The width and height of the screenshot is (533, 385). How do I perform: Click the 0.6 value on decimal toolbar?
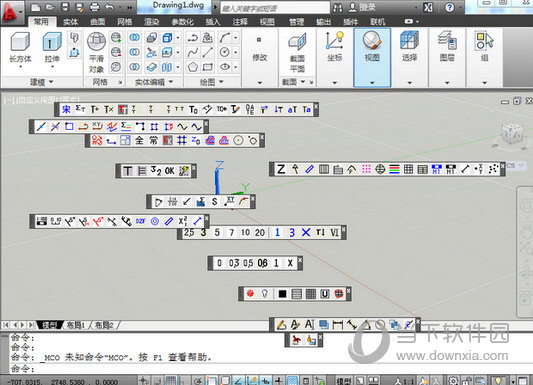coord(262,263)
